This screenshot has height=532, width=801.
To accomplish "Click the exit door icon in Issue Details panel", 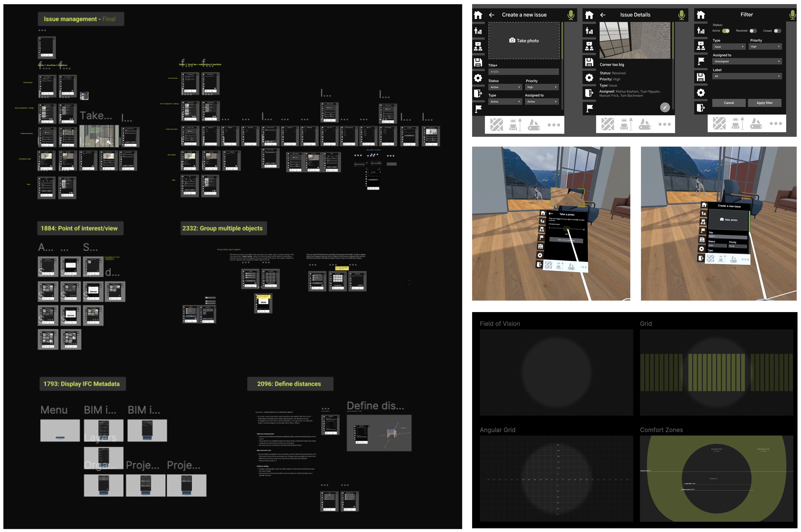I will click(589, 93).
